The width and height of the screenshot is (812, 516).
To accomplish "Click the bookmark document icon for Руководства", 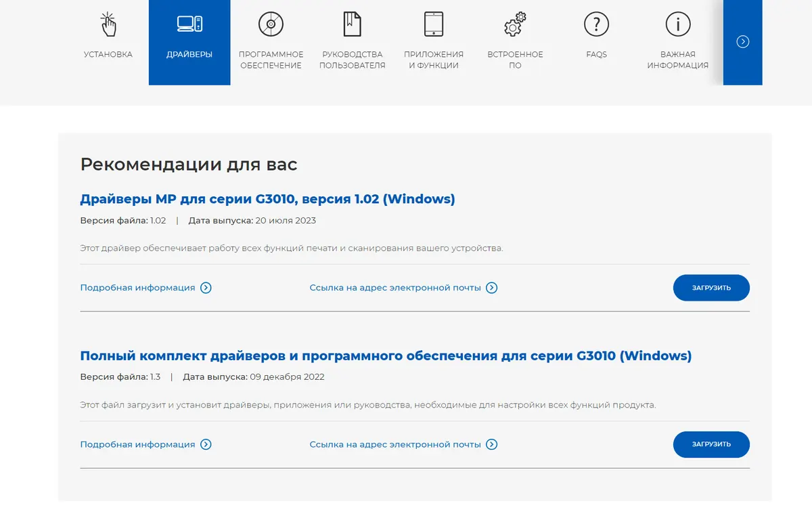I will tap(353, 24).
